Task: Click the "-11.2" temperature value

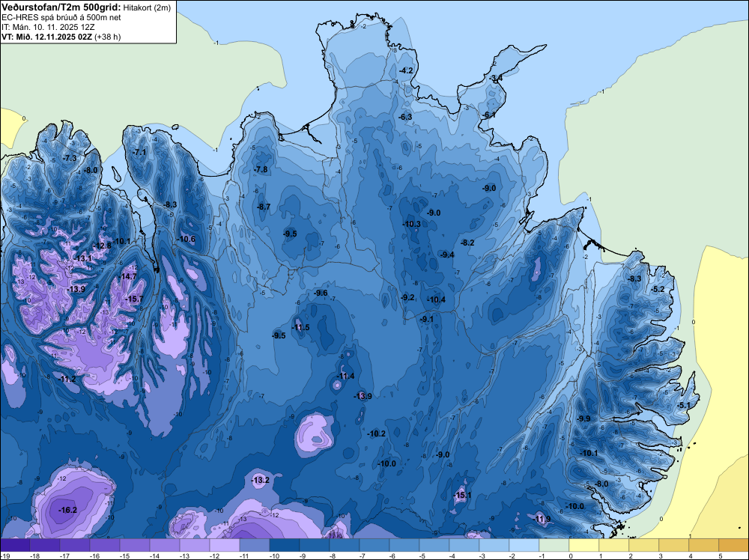Action: pyautogui.click(x=67, y=379)
